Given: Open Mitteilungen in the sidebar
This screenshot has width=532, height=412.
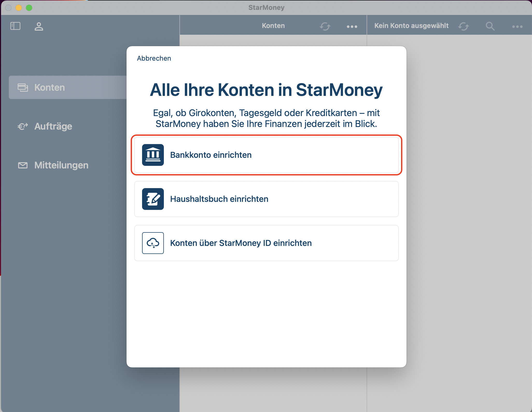Looking at the screenshot, I should point(61,165).
